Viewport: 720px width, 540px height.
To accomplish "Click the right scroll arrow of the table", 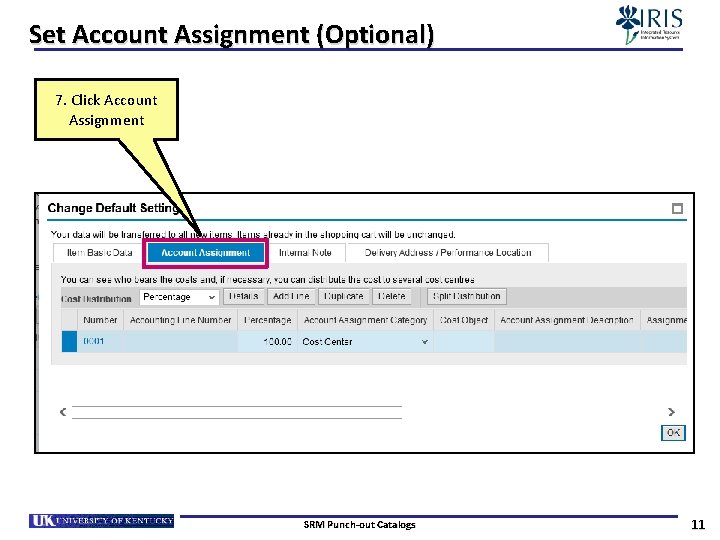I will click(671, 412).
